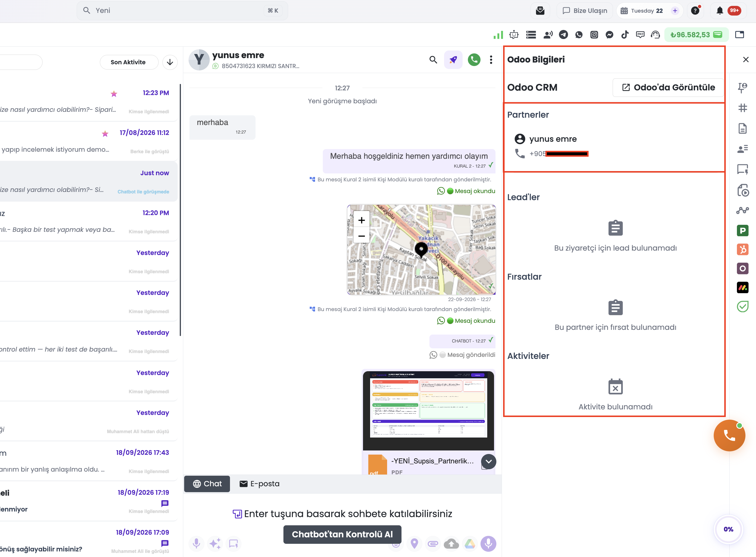The width and height of the screenshot is (756, 557).
Task: Start a call with the green phone icon
Action: pyautogui.click(x=474, y=60)
